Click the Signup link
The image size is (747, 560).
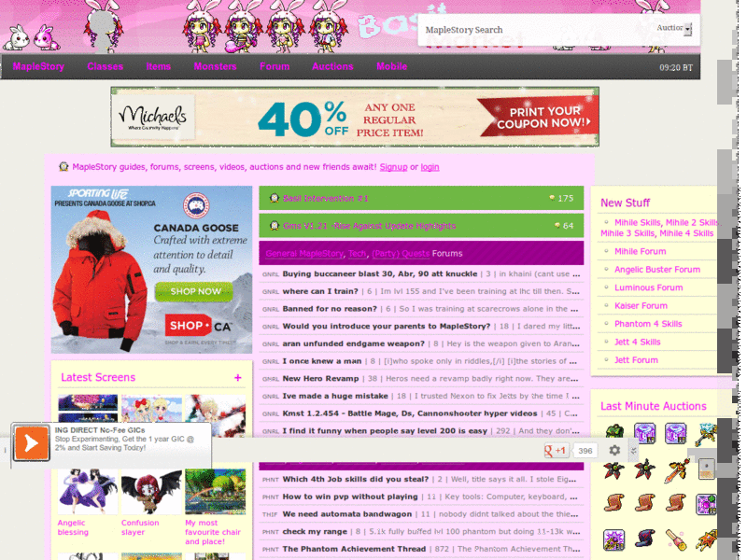click(393, 167)
